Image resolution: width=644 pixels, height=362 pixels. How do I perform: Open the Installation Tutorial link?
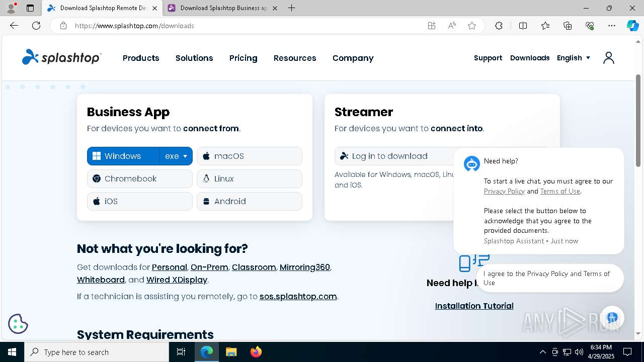point(474,306)
